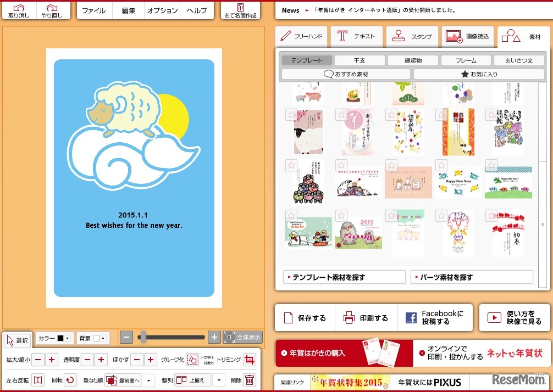Favorite the 2015 yarn sheep template
Screen dimensions: 553x392
click(x=341, y=216)
